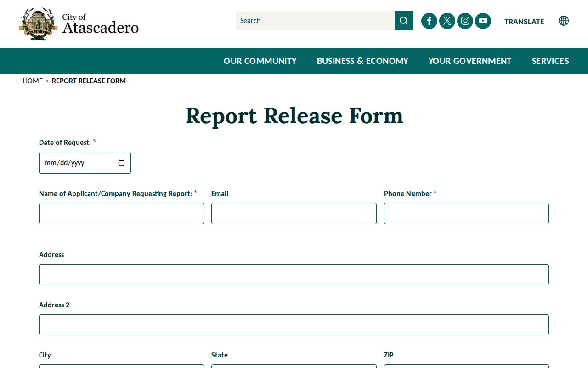Open the Facebook social icon

(429, 21)
